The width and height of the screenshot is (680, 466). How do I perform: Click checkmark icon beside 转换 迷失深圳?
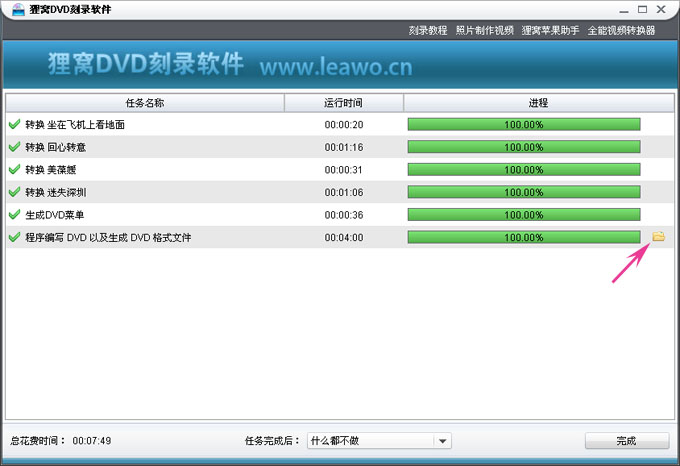[x=14, y=192]
